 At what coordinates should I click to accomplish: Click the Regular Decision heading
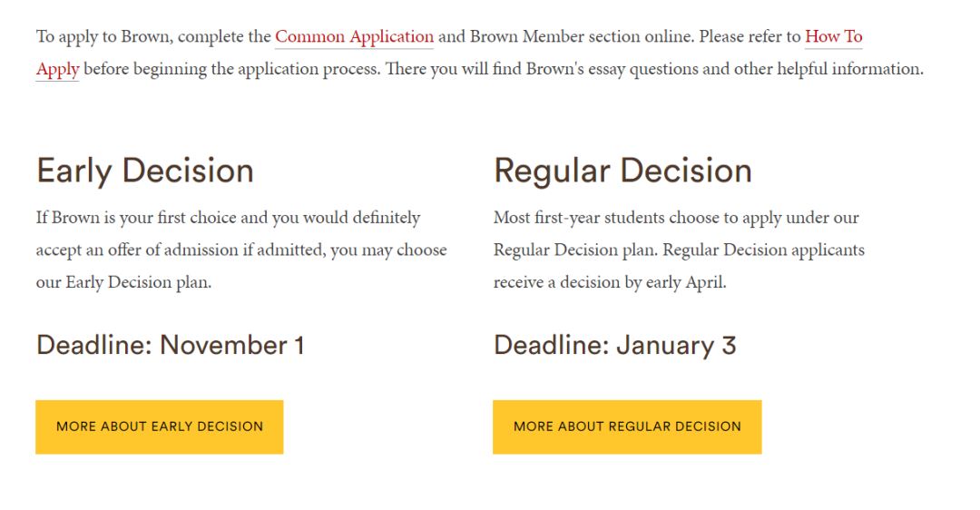click(x=622, y=171)
